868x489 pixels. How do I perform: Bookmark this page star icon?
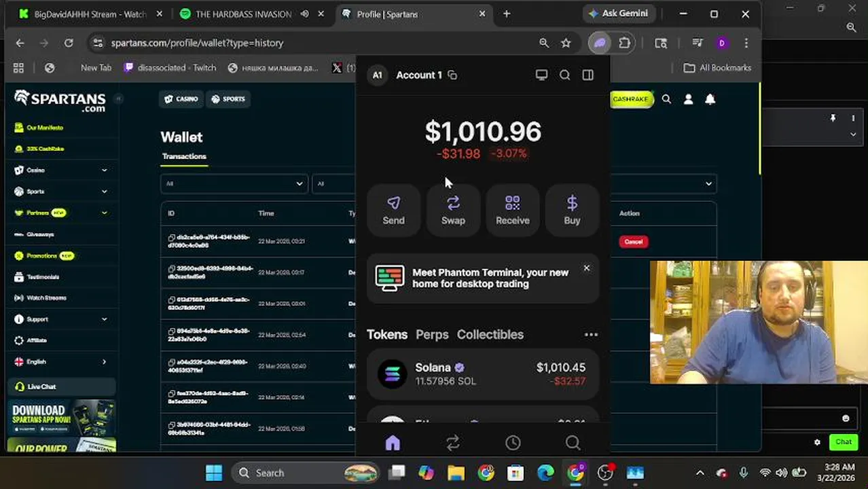point(566,43)
